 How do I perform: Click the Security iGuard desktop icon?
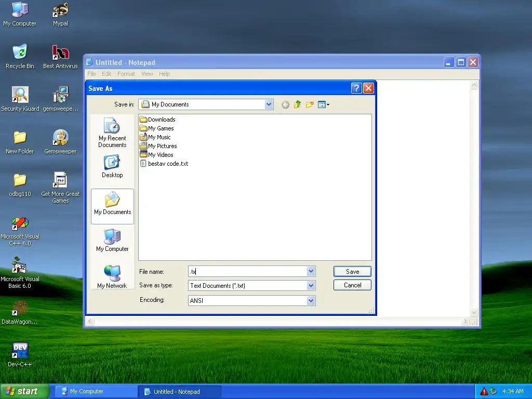20,99
